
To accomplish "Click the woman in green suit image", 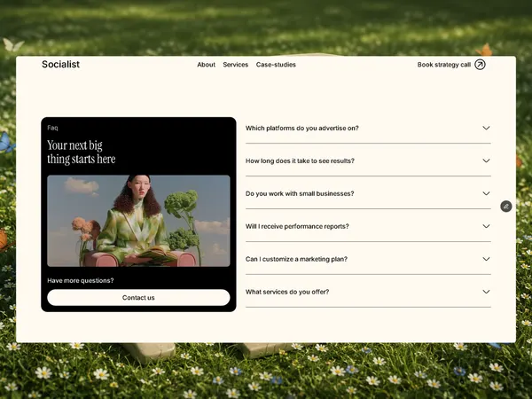I will point(138,221).
